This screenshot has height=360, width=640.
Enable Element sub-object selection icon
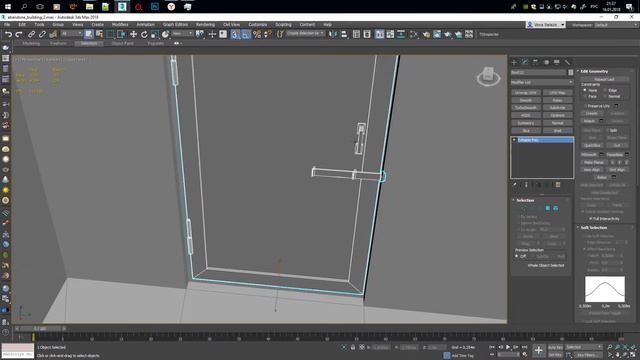pyautogui.click(x=556, y=208)
